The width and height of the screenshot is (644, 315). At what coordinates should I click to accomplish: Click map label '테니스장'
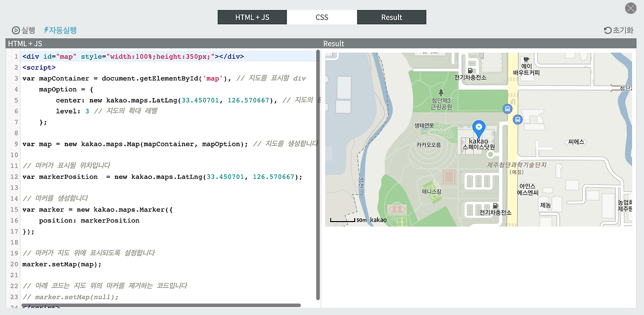tap(431, 192)
